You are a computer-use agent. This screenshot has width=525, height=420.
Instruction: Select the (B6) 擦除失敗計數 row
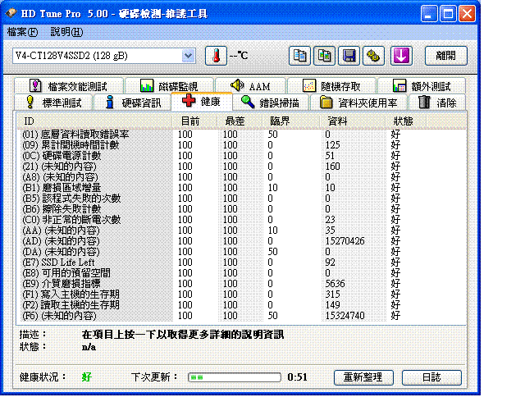coord(241,209)
